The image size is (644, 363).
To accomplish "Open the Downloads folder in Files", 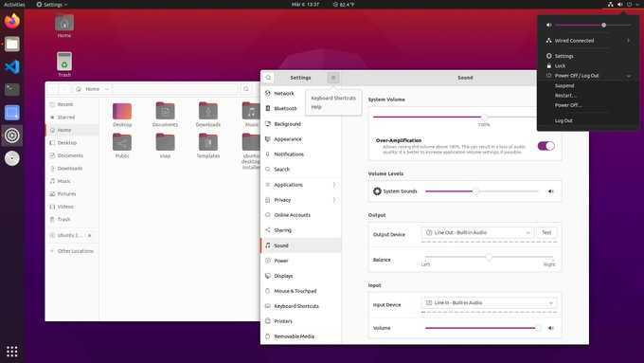I will coord(208,115).
